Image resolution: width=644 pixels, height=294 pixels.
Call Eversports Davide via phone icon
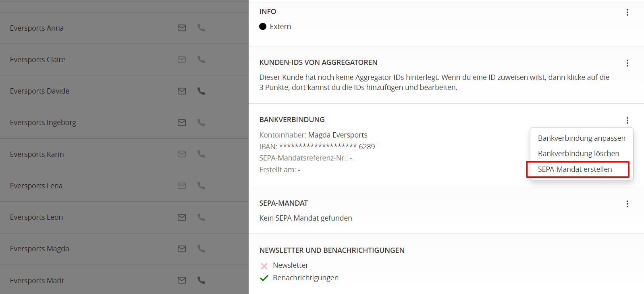[201, 91]
